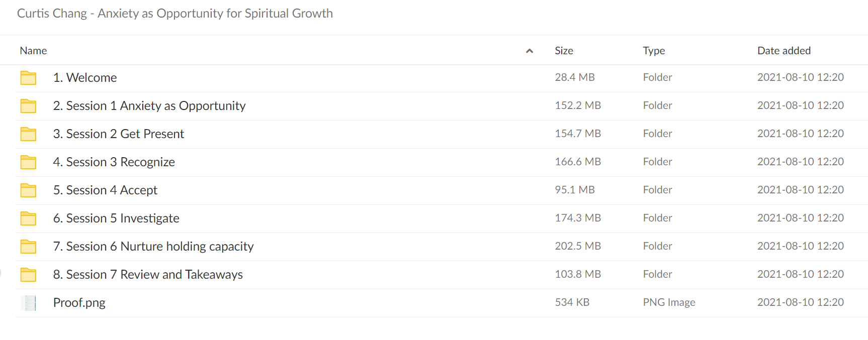Screen dimensions: 868x340
Task: Click the Curtis Chang folder title
Action: pyautogui.click(x=175, y=14)
